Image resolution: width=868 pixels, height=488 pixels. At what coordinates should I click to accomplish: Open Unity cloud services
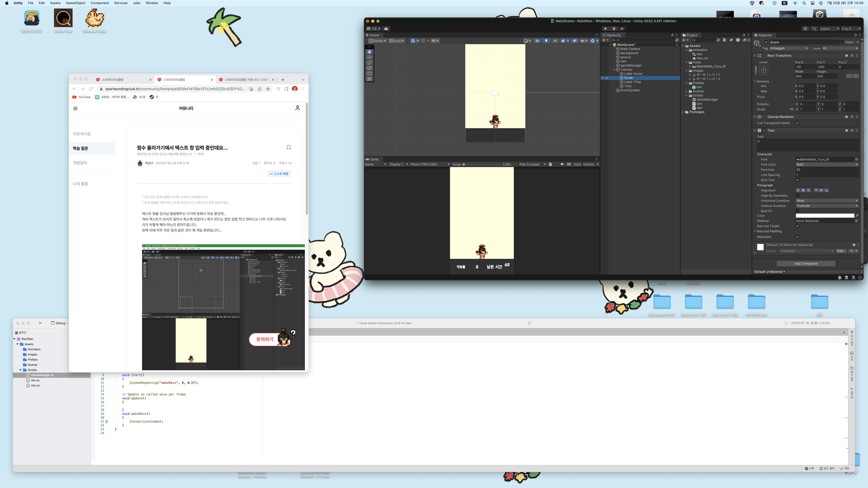[386, 29]
